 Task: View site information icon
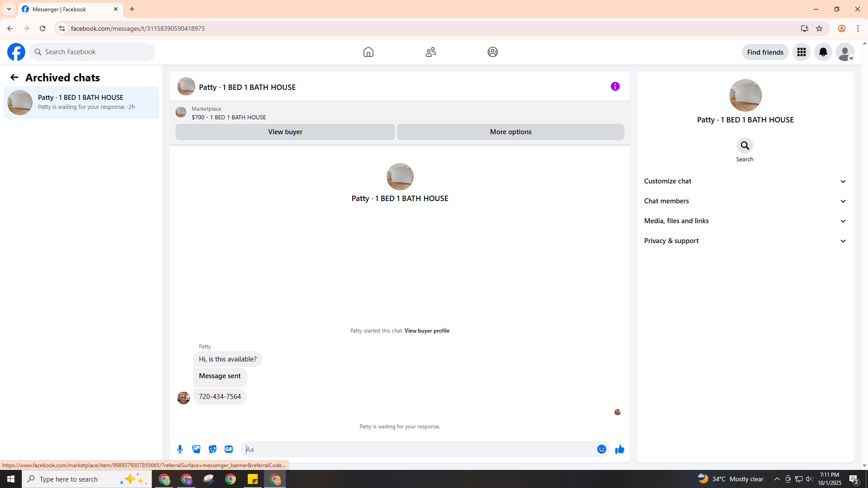[x=62, y=28]
